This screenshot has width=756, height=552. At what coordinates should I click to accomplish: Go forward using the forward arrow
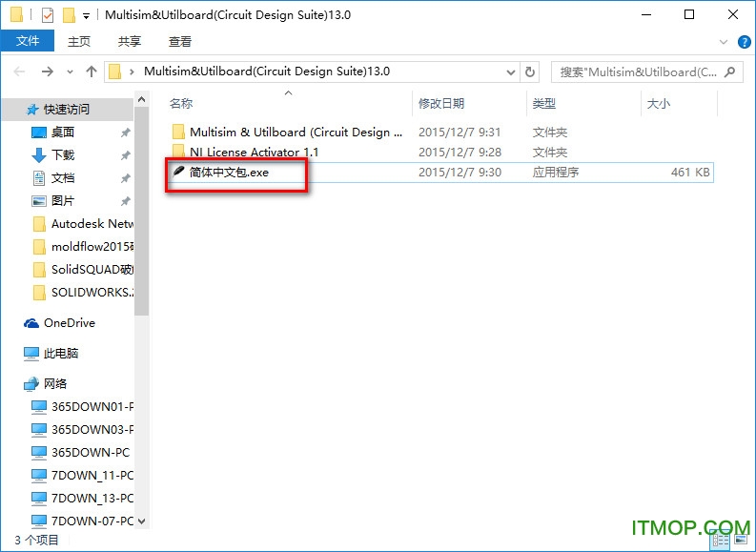click(x=48, y=72)
